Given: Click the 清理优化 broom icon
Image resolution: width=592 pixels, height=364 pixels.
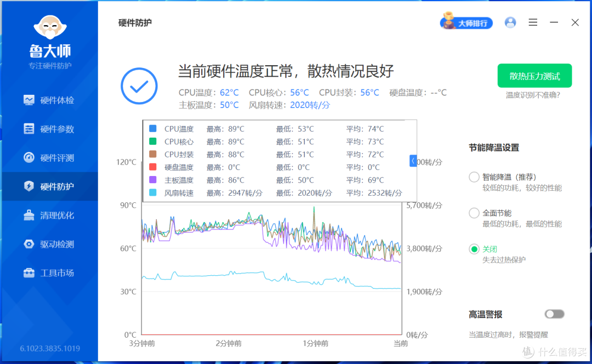Looking at the screenshot, I should pos(29,215).
